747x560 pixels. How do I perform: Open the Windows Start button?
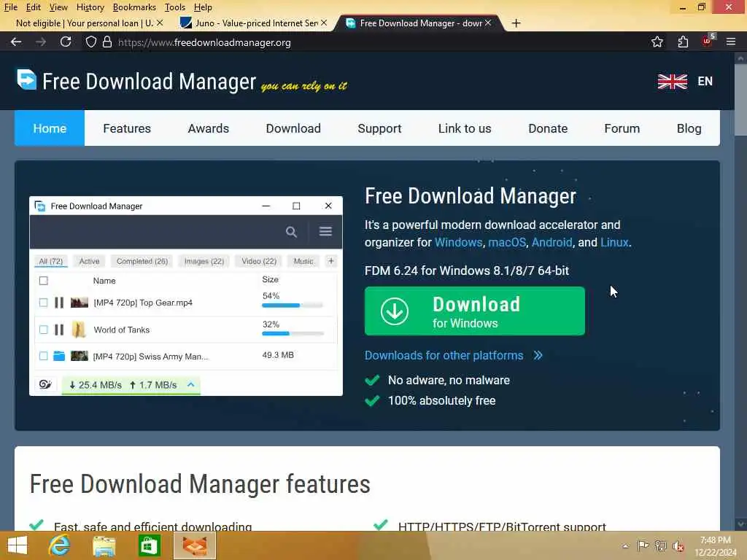tap(18, 545)
